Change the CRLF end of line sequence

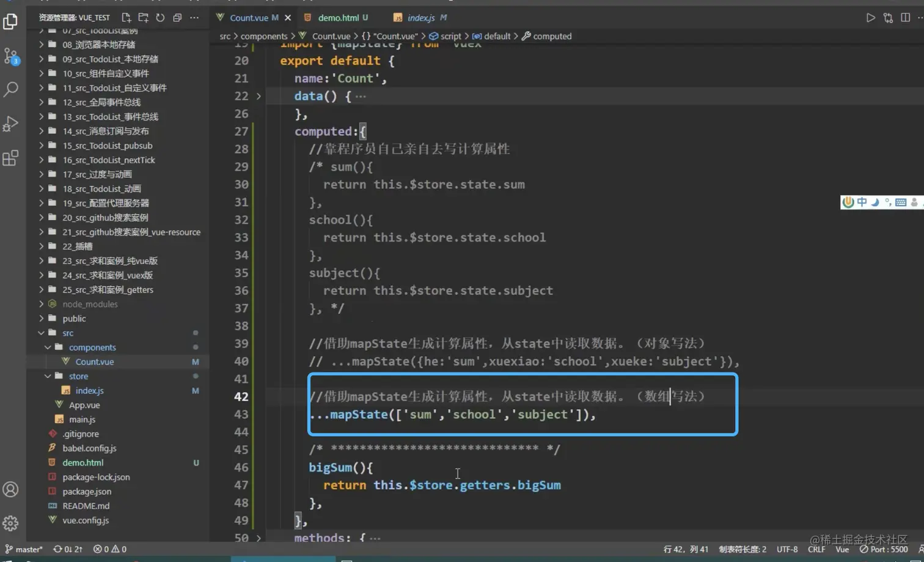coord(816,549)
